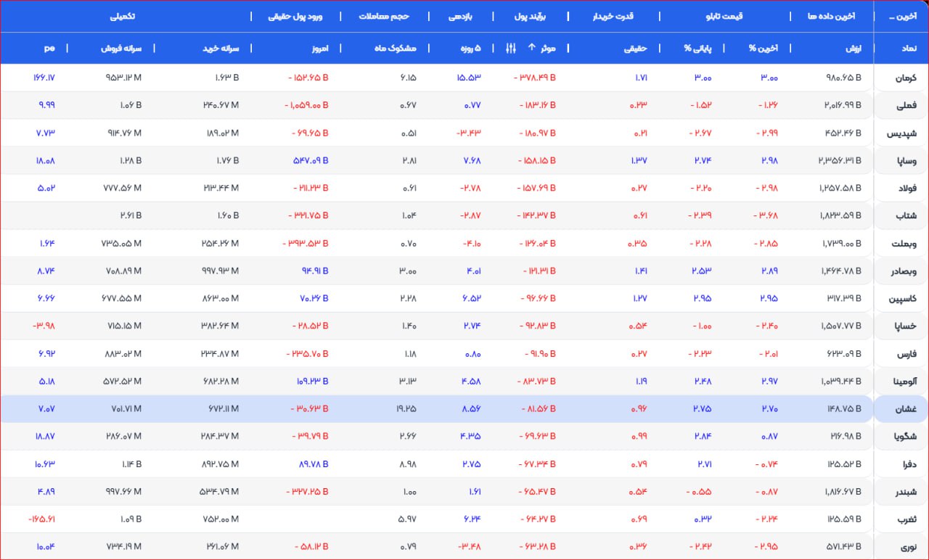929x560 pixels.
Task: Click the sort arrow on موثر column
Action: (531, 48)
